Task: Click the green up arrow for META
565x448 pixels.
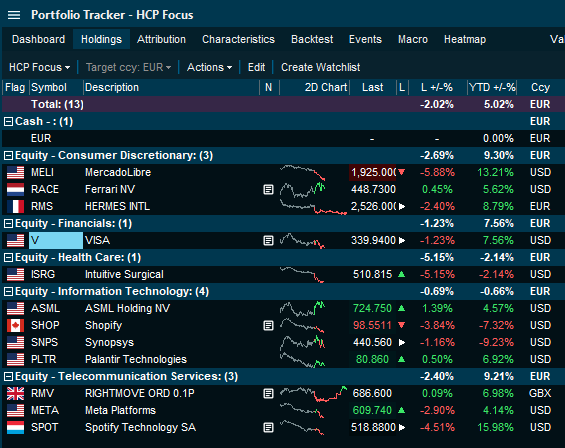Action: click(x=401, y=410)
